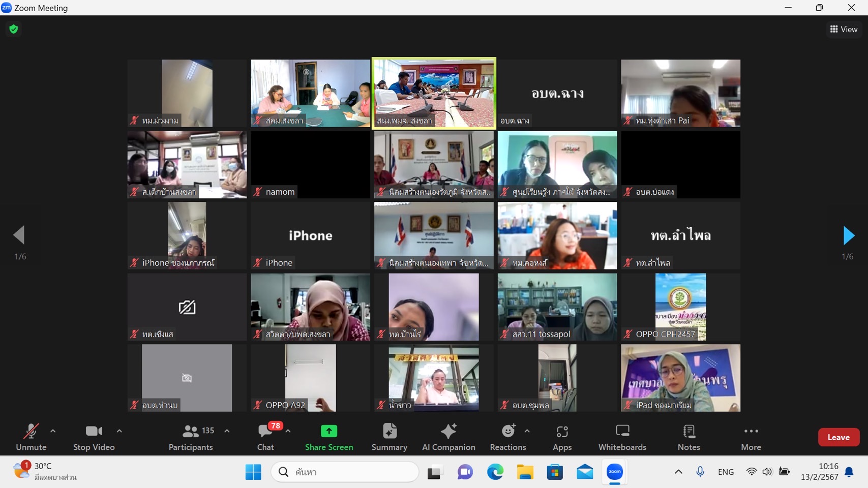Open the volume speaker icon

[767, 472]
